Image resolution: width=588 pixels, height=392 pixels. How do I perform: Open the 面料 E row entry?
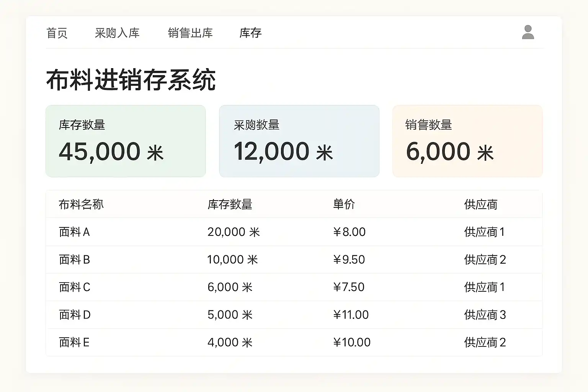74,342
